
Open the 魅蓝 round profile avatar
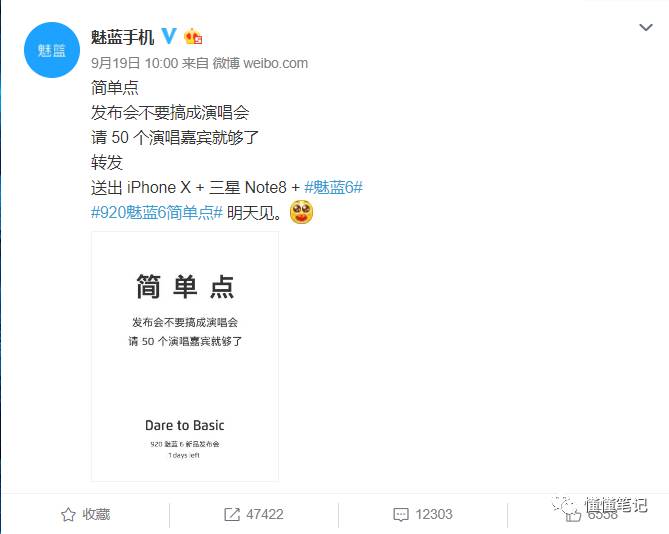coord(52,50)
